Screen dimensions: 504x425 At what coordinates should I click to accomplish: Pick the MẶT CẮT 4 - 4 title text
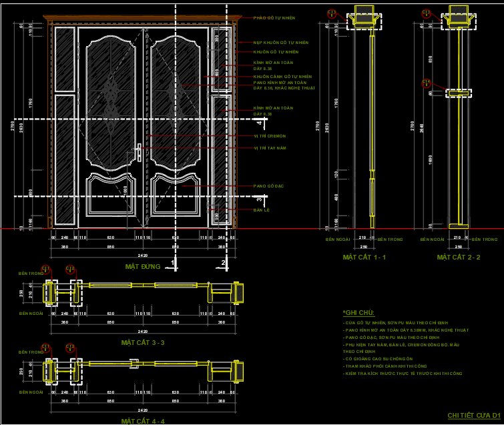click(143, 421)
